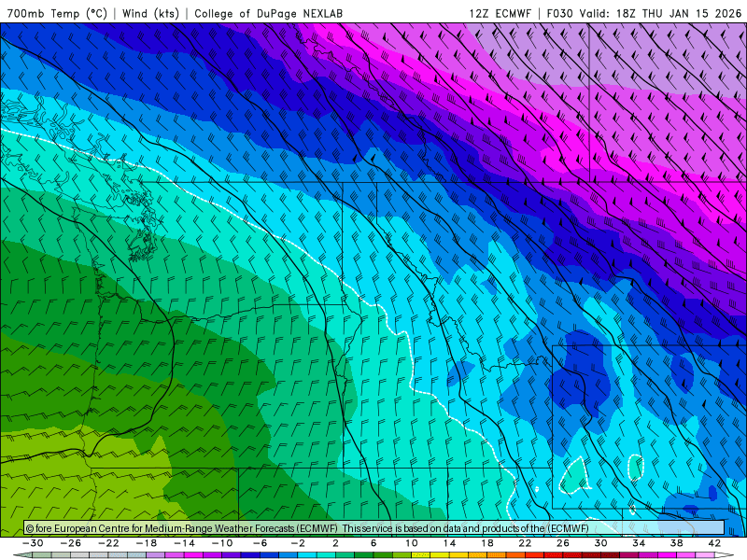Screen dimensions: 747x560
Task: Click the −6 color scale label
Action: click(261, 543)
